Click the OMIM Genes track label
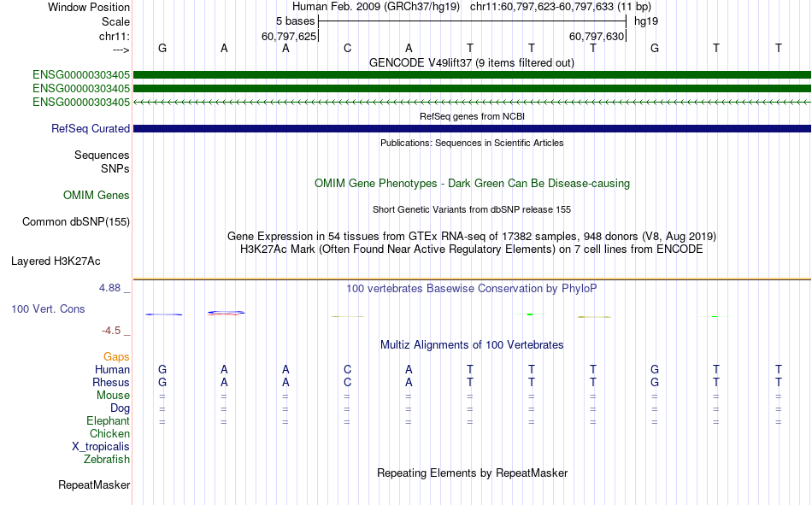 click(x=96, y=196)
